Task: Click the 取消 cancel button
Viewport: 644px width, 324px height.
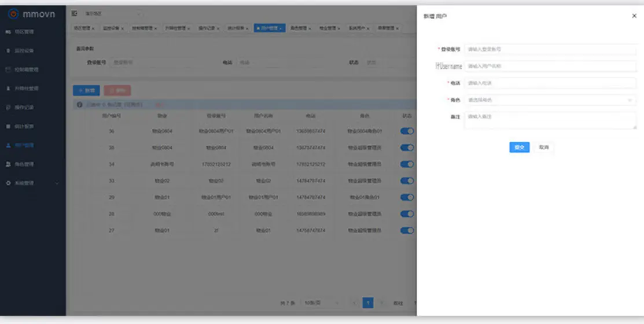Action: click(543, 148)
